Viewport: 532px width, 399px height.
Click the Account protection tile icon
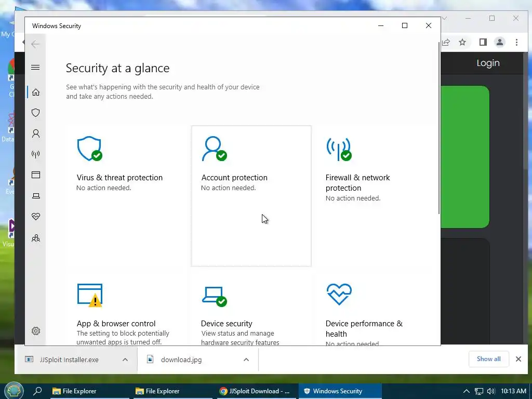214,149
